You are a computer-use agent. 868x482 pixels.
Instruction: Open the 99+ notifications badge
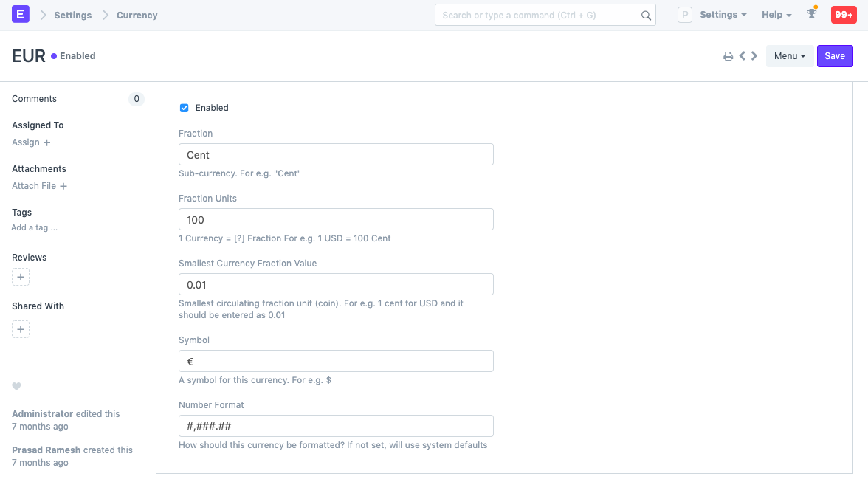point(844,15)
